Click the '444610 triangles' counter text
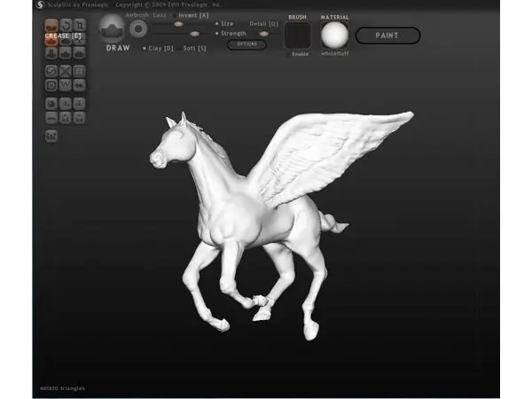Screen dimensions: 532x399 (x=62, y=388)
